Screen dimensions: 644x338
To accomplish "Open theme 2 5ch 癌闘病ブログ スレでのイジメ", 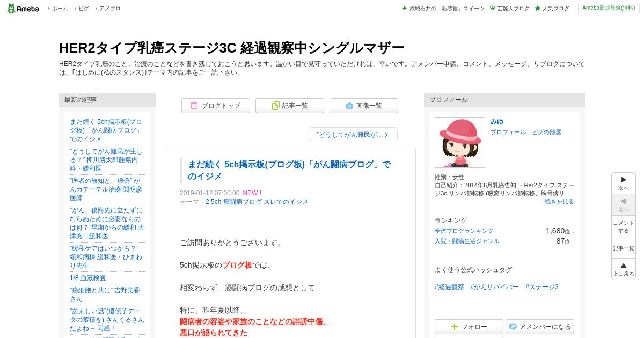I will pos(257,202).
